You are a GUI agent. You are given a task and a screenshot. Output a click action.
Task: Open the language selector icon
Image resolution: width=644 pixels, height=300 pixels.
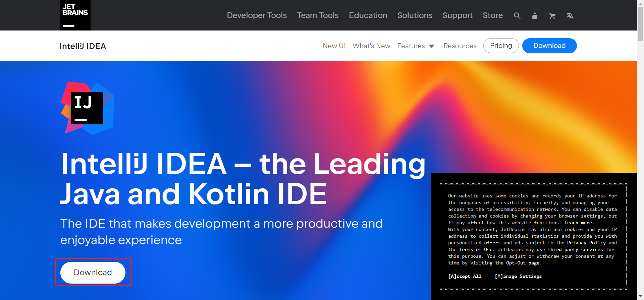570,16
